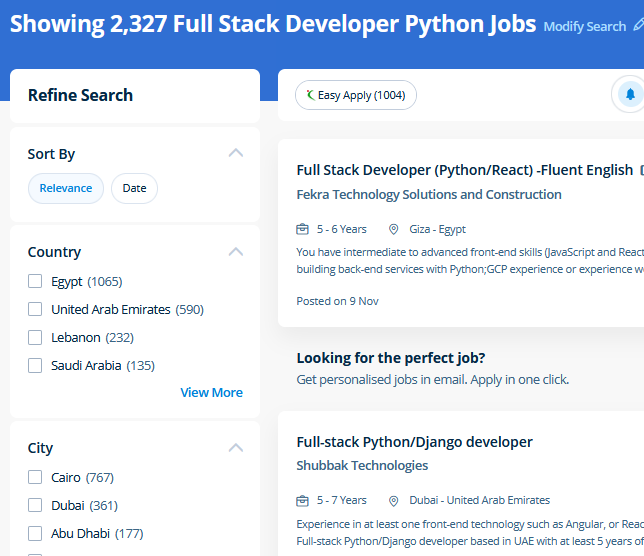Tick the United Arab Emirates checkbox
This screenshot has width=644, height=556.
point(35,309)
